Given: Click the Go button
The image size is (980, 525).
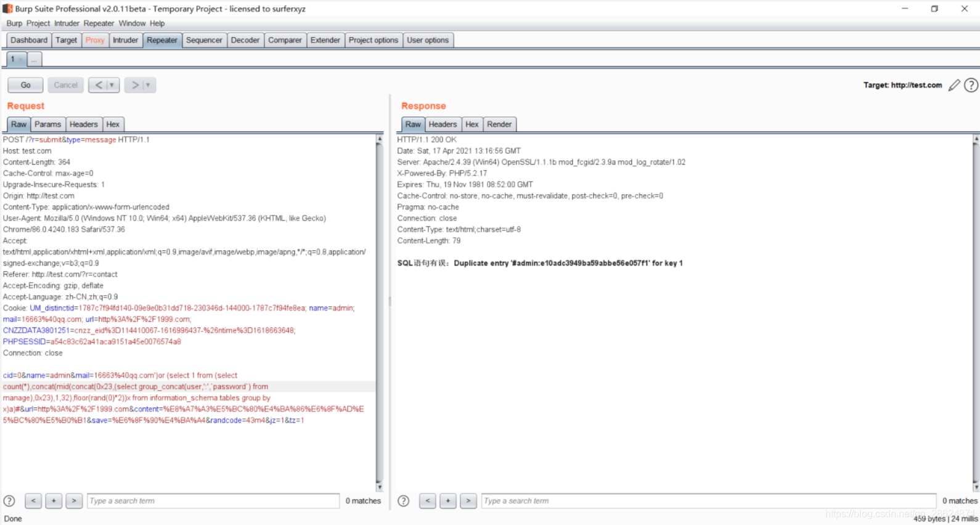Looking at the screenshot, I should pos(25,85).
